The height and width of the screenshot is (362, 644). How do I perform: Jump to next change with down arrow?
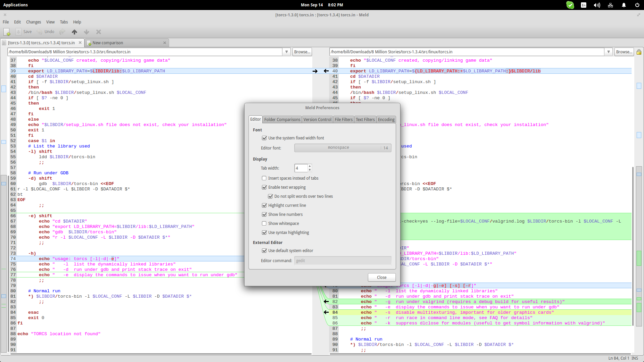(x=87, y=32)
